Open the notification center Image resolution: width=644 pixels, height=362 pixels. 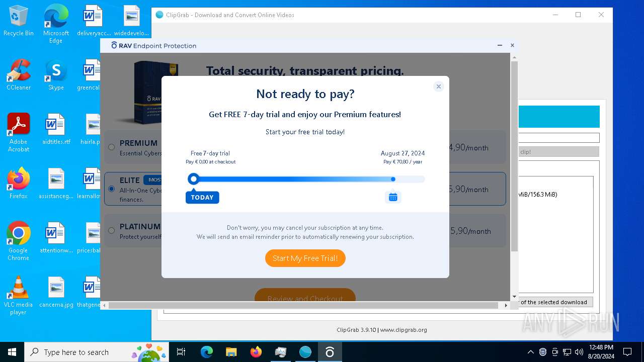[x=627, y=352]
